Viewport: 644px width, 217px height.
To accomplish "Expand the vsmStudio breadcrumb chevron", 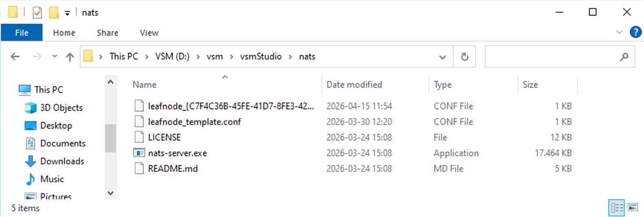I will click(290, 56).
